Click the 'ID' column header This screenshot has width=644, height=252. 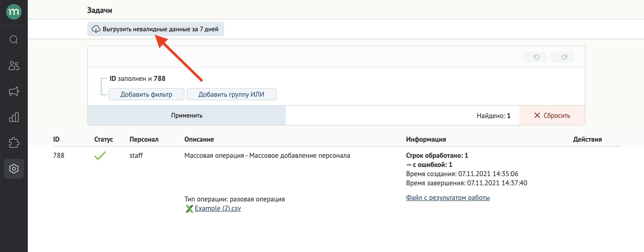pyautogui.click(x=56, y=139)
